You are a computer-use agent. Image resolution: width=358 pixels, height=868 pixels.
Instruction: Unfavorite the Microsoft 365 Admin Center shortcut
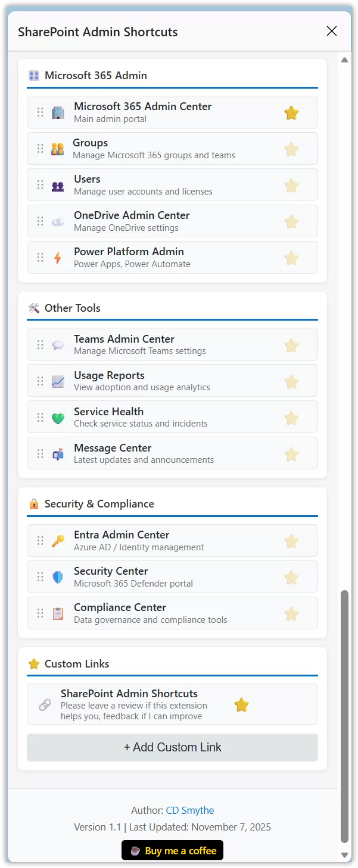pos(291,112)
